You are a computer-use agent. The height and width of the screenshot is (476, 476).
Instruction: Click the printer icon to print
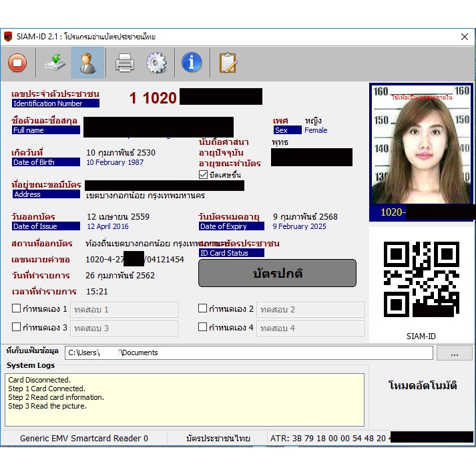click(125, 63)
